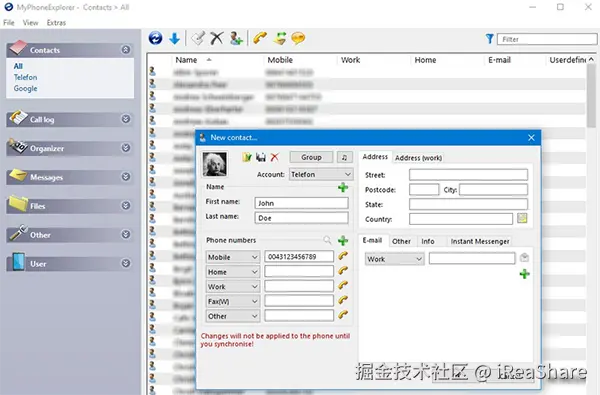Viewport: 600px width, 395px height.
Task: Click the call icon beside Mobile number
Action: [x=343, y=256]
